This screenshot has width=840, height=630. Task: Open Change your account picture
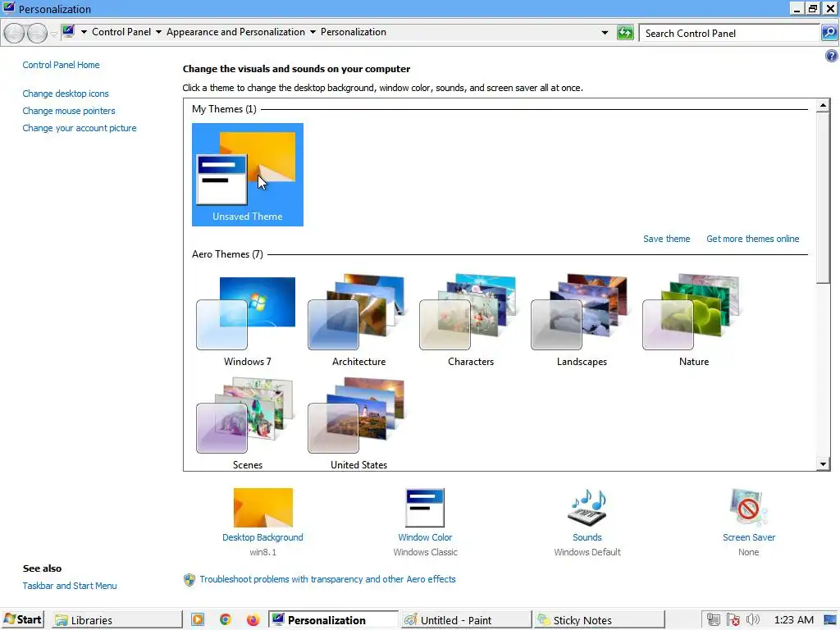80,128
